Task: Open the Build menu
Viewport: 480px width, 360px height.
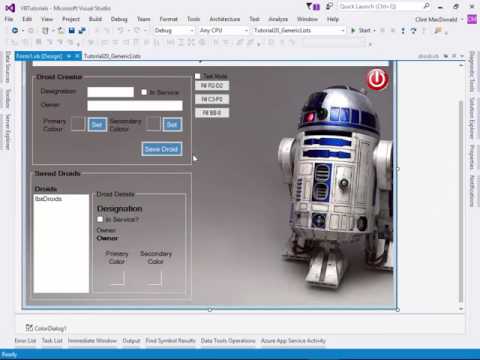Action: (x=95, y=19)
